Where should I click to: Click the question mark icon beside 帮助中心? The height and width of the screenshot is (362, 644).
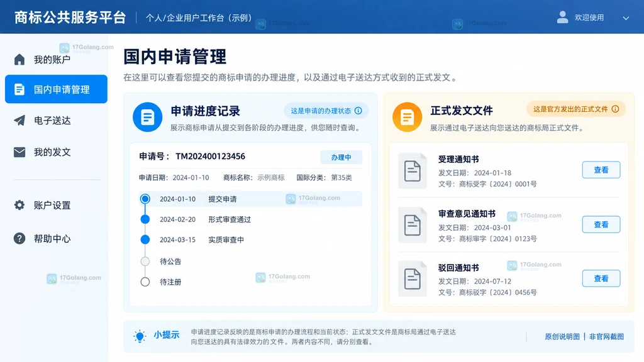(x=19, y=238)
